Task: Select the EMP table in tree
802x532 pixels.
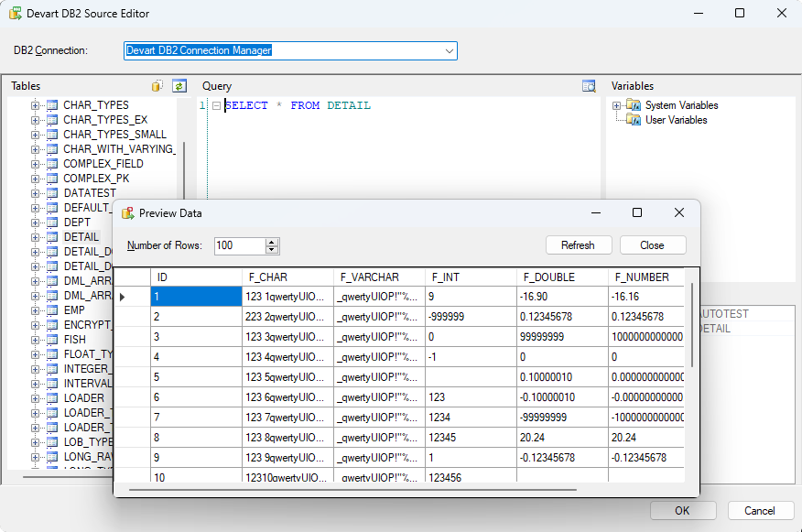Action: (x=74, y=310)
